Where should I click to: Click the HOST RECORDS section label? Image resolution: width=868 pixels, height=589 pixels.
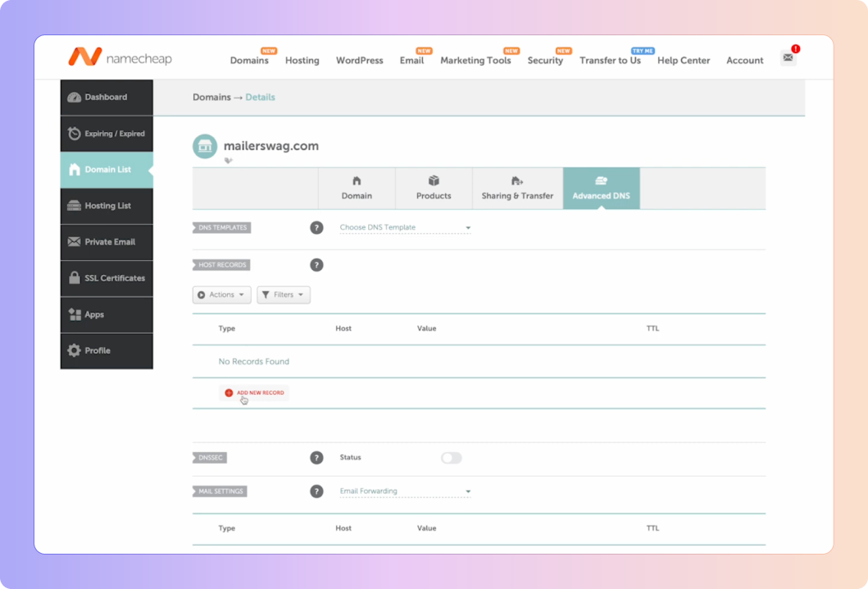(x=221, y=265)
